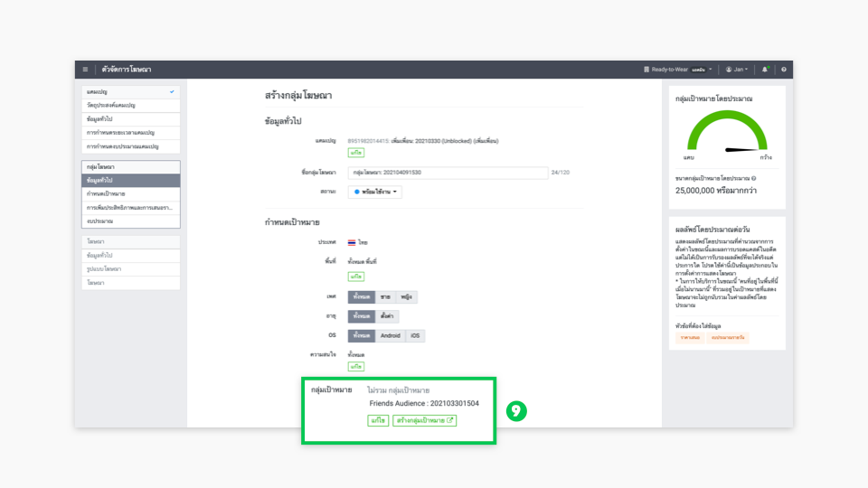The image size is (868, 488).
Task: Go to กำหนดเป้าหมาย in sidebar
Action: (x=130, y=194)
